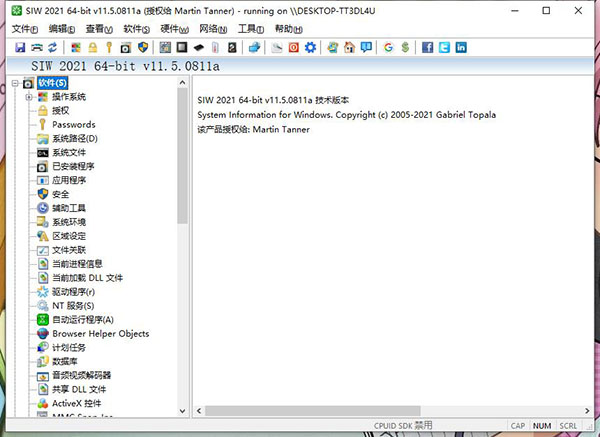Click the LinkedIn icon in toolbar
Viewport: 600px width, 437px height.
[461, 47]
